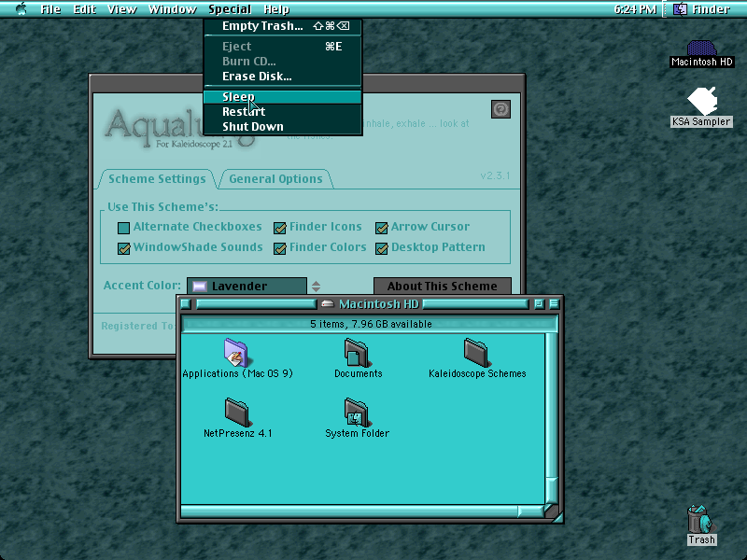
Task: Open the Window menu
Action: point(173,9)
